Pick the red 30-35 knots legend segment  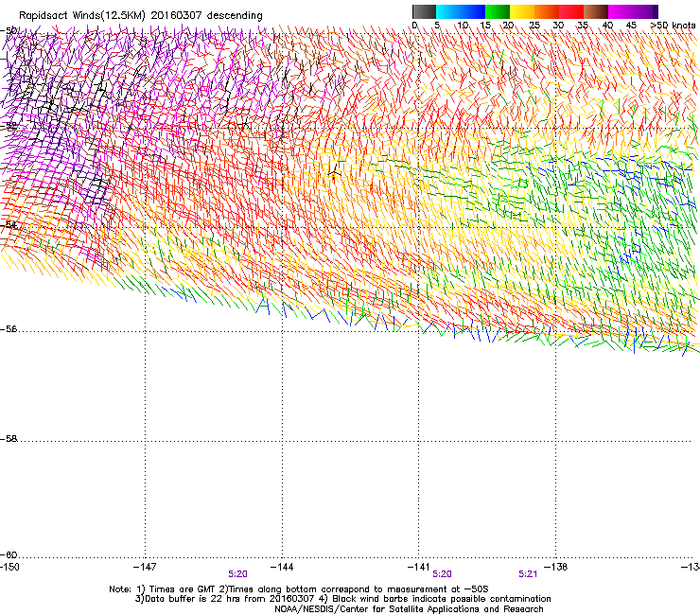pos(571,11)
